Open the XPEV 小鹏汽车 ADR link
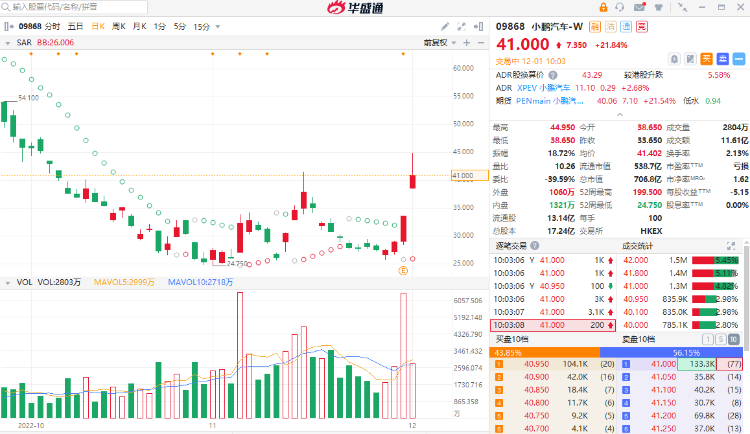This screenshot has width=750, height=434. point(543,88)
